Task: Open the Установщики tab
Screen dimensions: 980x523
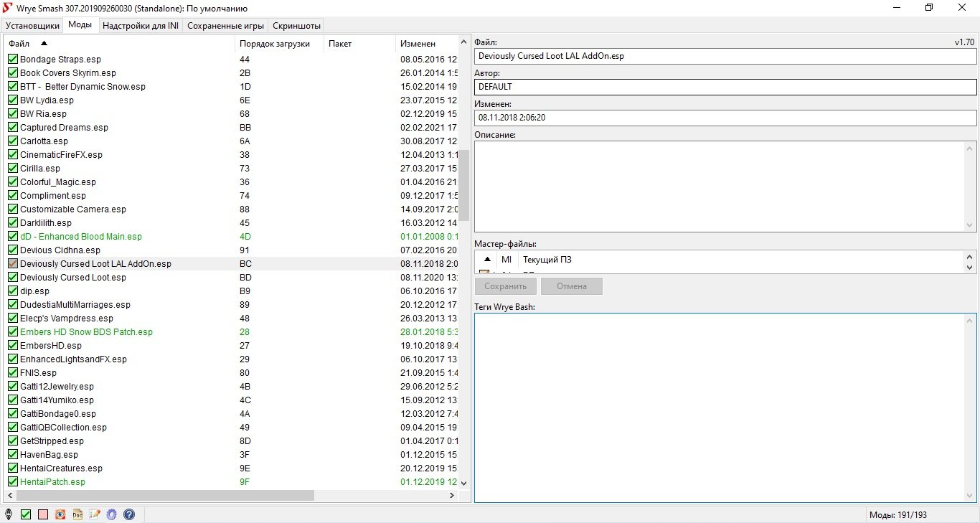Action: (32, 26)
